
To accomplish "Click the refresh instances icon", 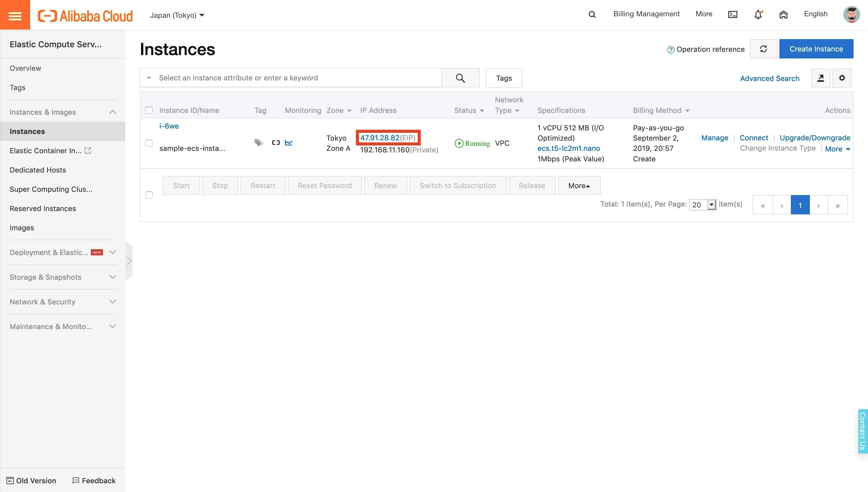I will pos(763,49).
